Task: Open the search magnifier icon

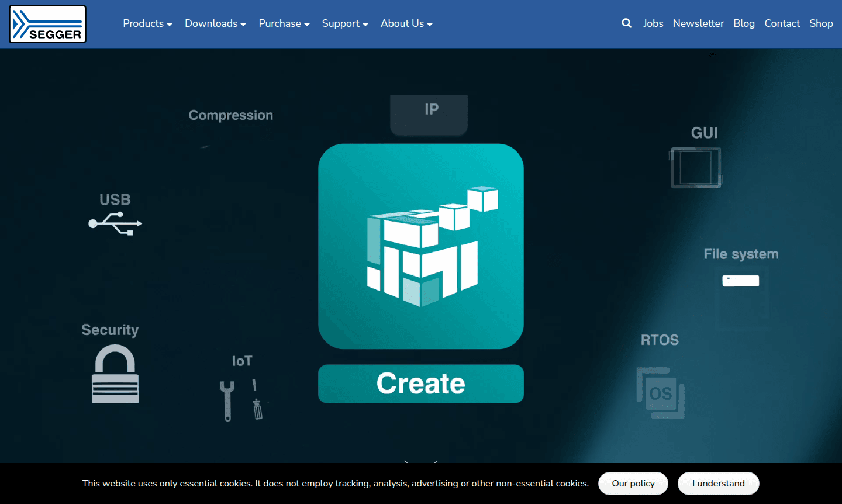Action: [626, 23]
